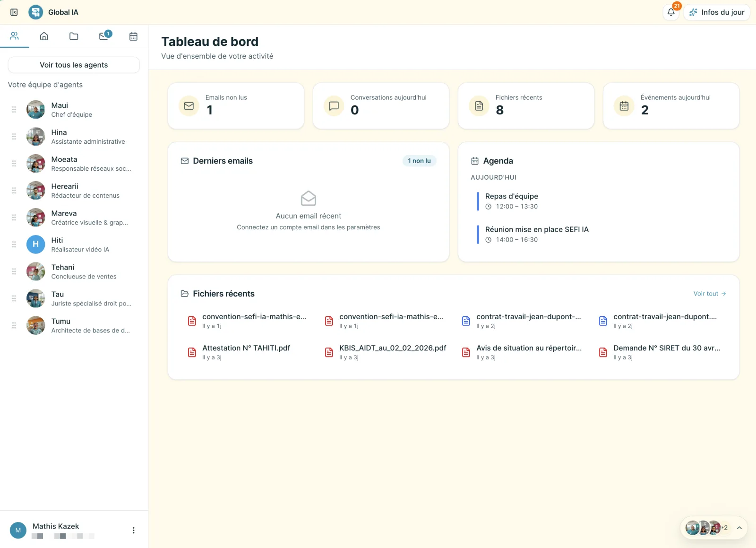Click the Agenda header calendar icon
This screenshot has height=548, width=756.
tap(475, 161)
